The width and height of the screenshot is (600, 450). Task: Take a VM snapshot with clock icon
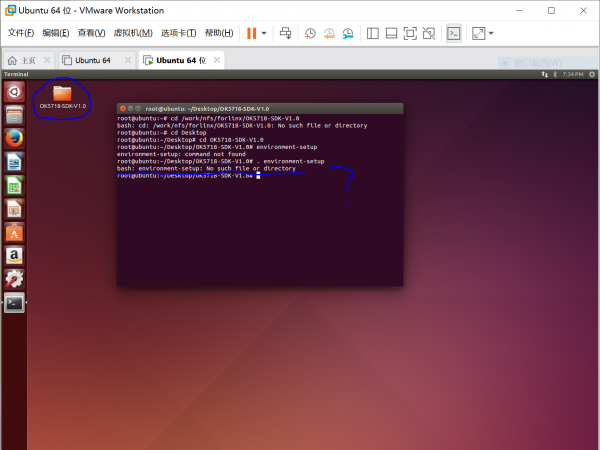pyautogui.click(x=310, y=33)
